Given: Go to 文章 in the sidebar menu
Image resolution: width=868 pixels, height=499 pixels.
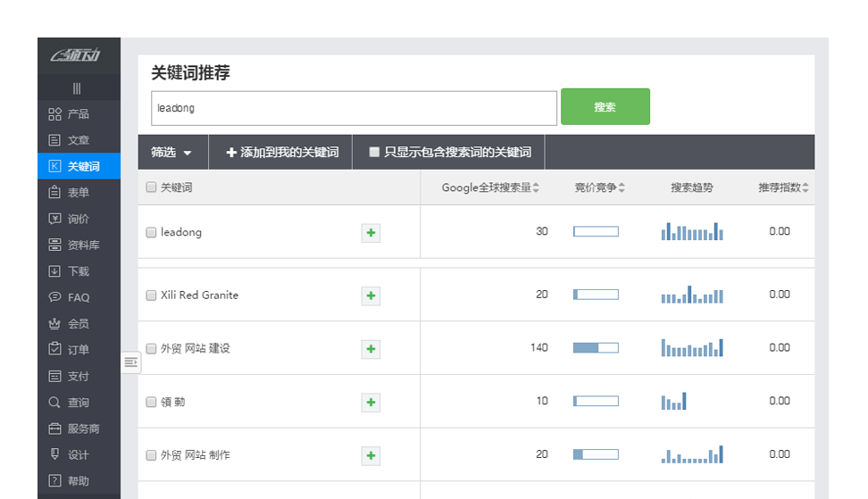Looking at the screenshot, I should pyautogui.click(x=78, y=140).
